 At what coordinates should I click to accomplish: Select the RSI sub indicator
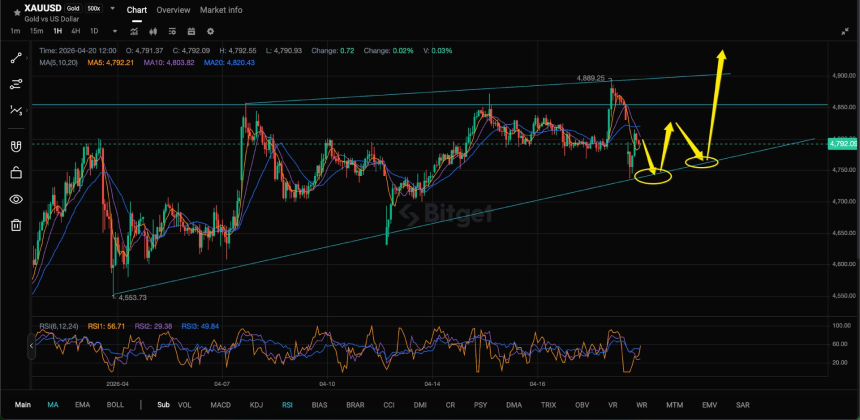coord(287,405)
